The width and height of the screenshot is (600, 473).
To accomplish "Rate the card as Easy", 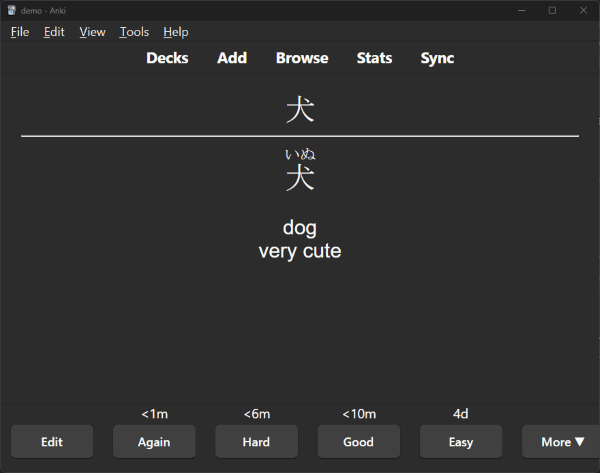I will (x=461, y=442).
